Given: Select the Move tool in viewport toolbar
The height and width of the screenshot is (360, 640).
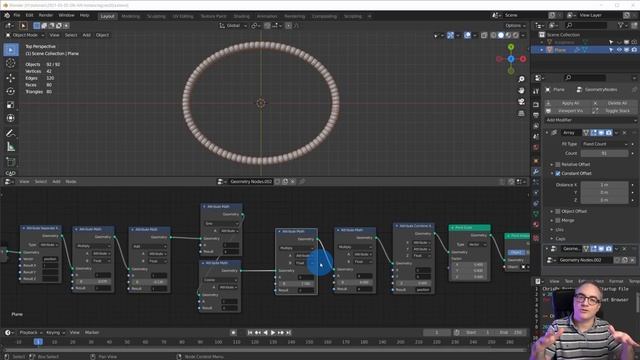Looking at the screenshot, I should 11,78.
